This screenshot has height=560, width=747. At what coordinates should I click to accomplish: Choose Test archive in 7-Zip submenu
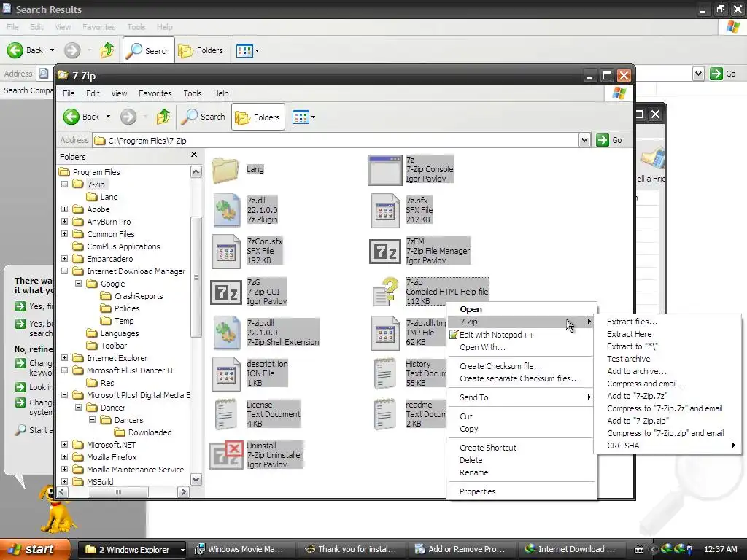click(667, 359)
